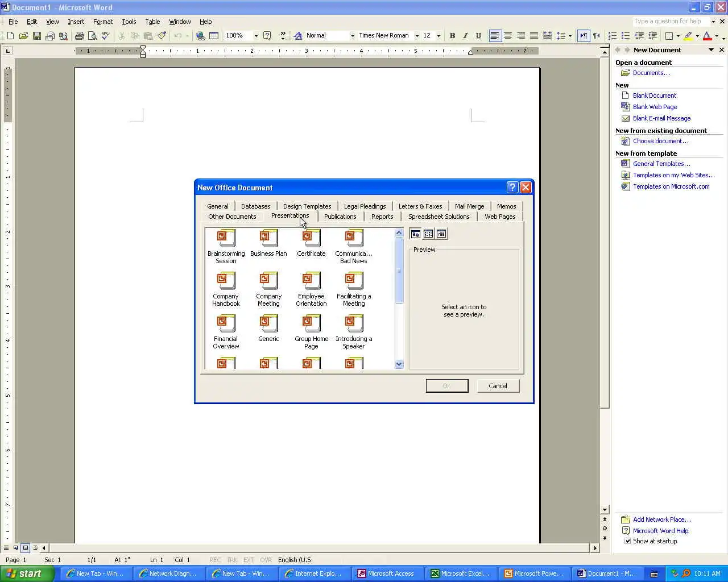Open the Zoom percentage dropdown
This screenshot has height=582, width=728.
tap(256, 36)
